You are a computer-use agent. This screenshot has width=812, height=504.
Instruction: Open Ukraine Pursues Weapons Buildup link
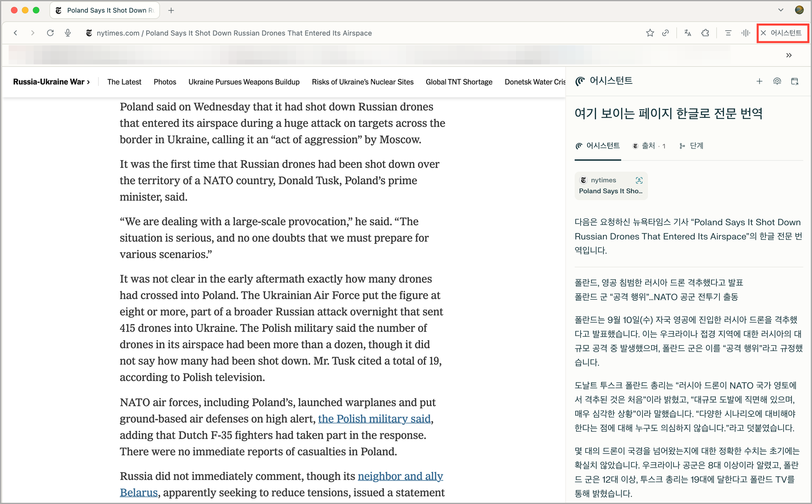[244, 82]
